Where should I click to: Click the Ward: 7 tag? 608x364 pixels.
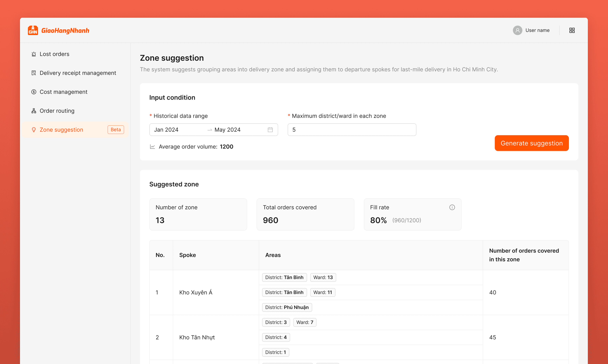[x=305, y=322]
